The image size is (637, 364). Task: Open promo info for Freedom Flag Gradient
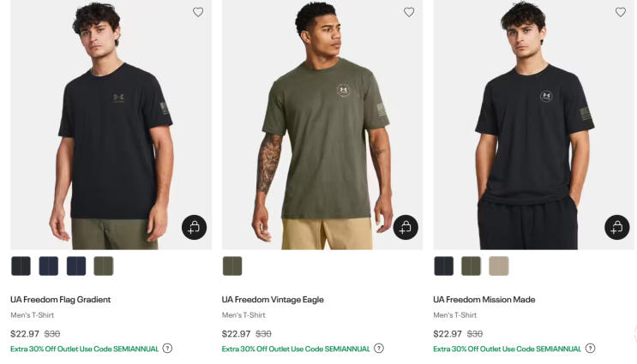(x=167, y=349)
